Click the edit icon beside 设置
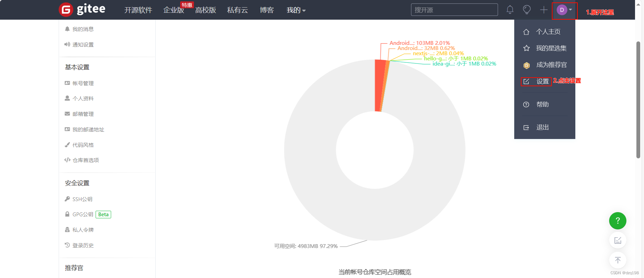 [526, 81]
